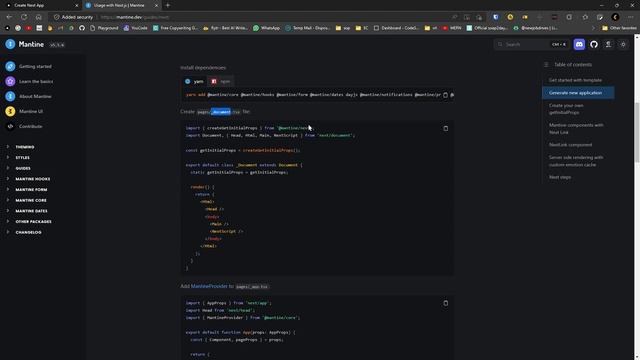Select the npm tab
The height and width of the screenshot is (360, 640).
(x=221, y=81)
